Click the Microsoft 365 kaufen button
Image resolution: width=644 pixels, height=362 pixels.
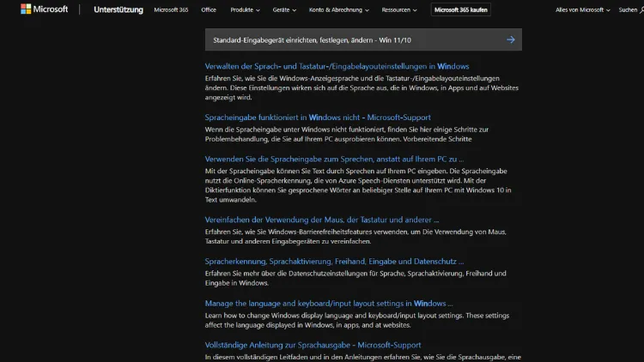pyautogui.click(x=460, y=9)
